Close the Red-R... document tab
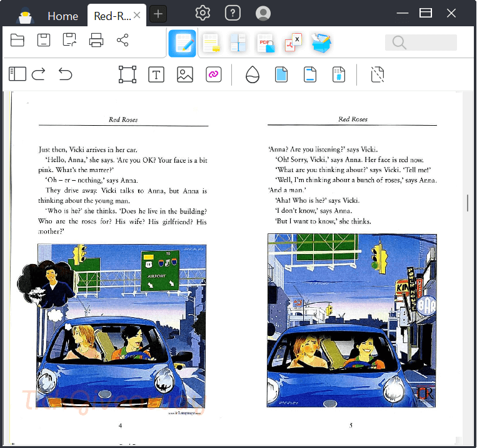Viewport: 477px width, 448px height. [x=137, y=15]
